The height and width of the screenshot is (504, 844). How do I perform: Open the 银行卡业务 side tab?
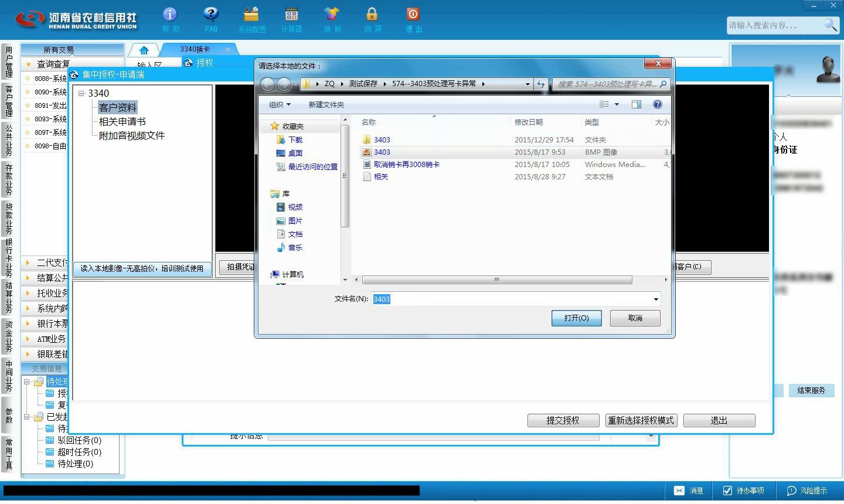click(x=8, y=258)
